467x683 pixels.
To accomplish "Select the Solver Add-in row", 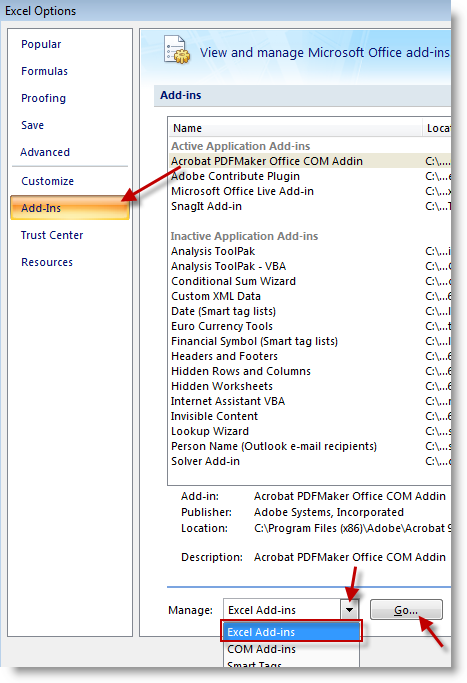I will tap(310, 462).
